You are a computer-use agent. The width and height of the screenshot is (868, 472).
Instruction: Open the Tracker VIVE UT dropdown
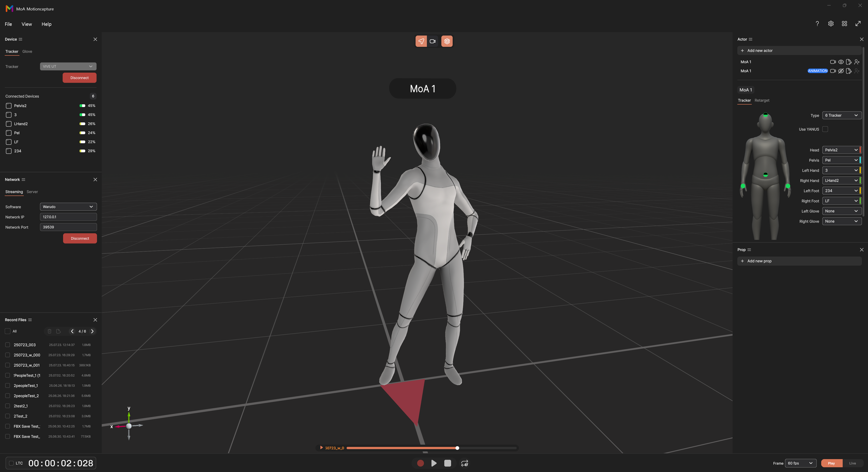[x=68, y=67]
